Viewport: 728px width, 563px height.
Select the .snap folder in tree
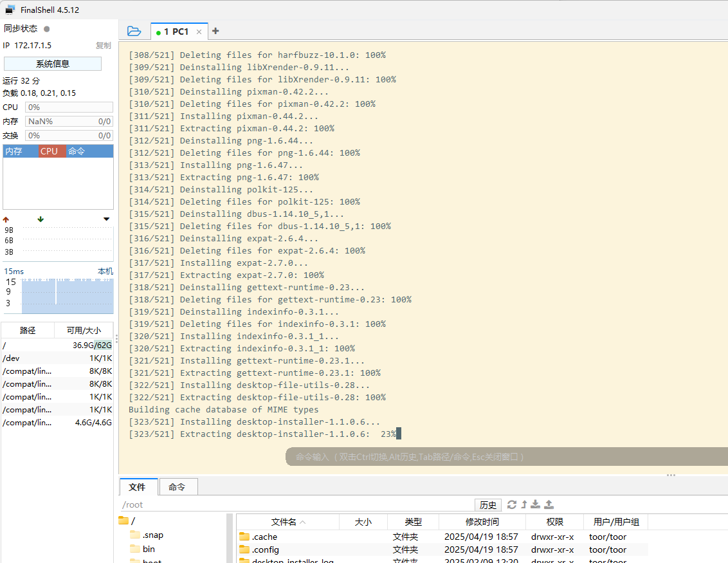point(146,535)
